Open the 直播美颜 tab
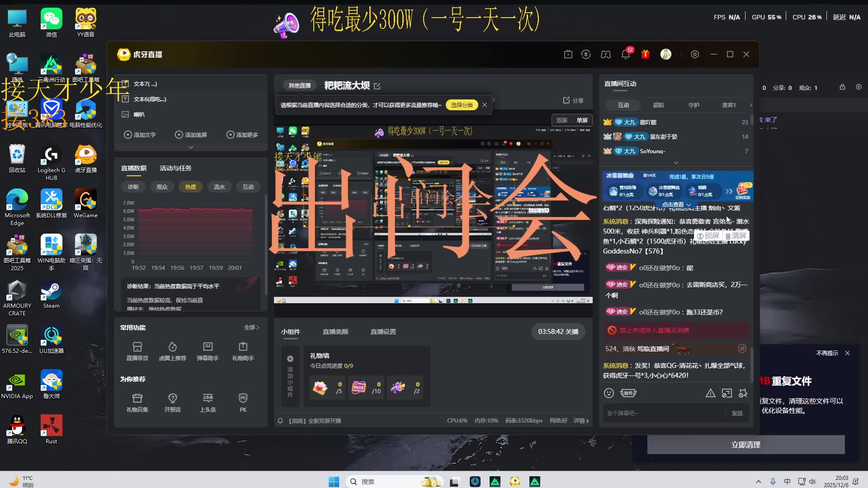 [x=335, y=332]
